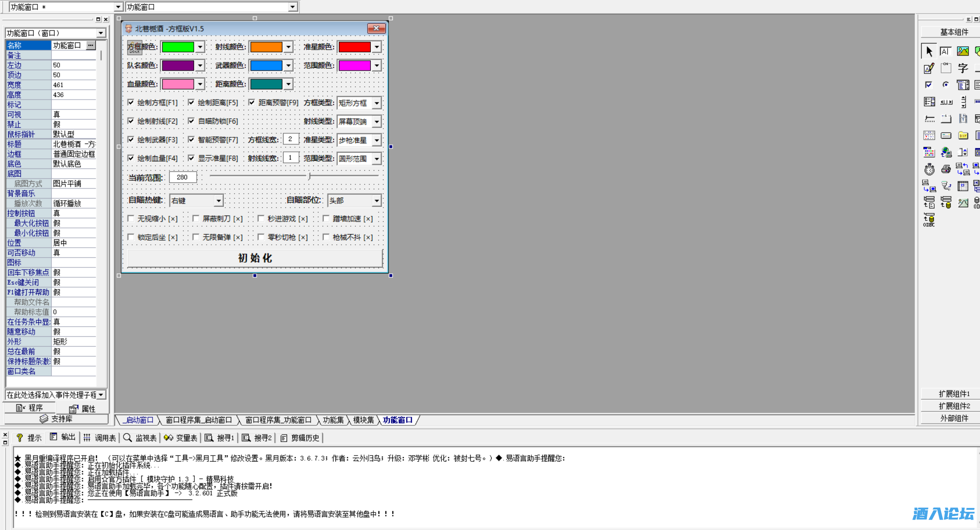Select the printer component icon

click(946, 169)
